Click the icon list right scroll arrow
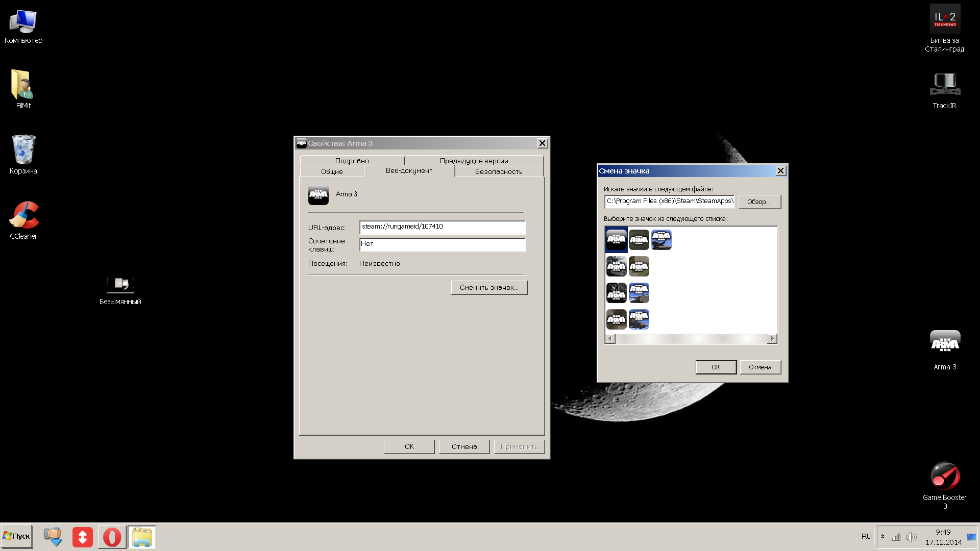This screenshot has width=980, height=551. click(772, 339)
